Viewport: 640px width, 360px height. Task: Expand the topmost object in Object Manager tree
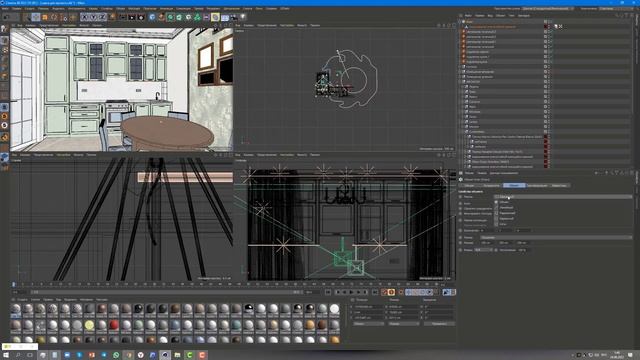[460, 22]
